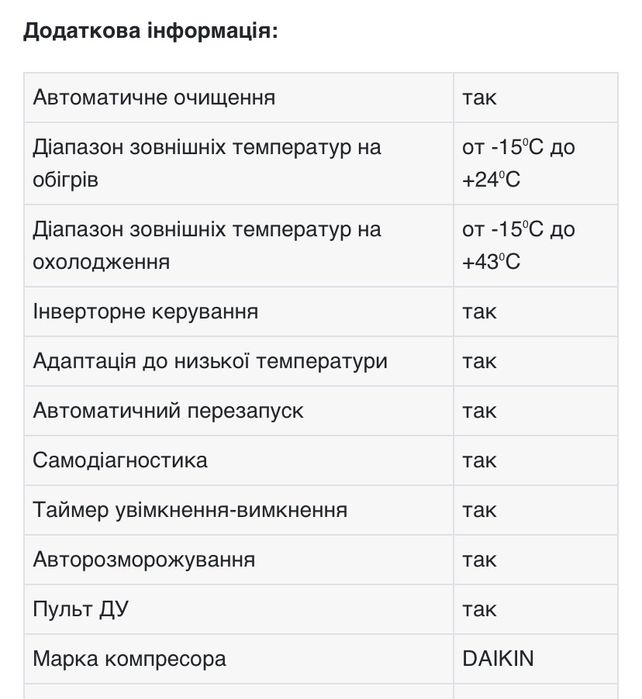Screen dimensions: 642x699
Task: Click "так" next to Таймер увімкнення-вимкнення
Action: [479, 510]
